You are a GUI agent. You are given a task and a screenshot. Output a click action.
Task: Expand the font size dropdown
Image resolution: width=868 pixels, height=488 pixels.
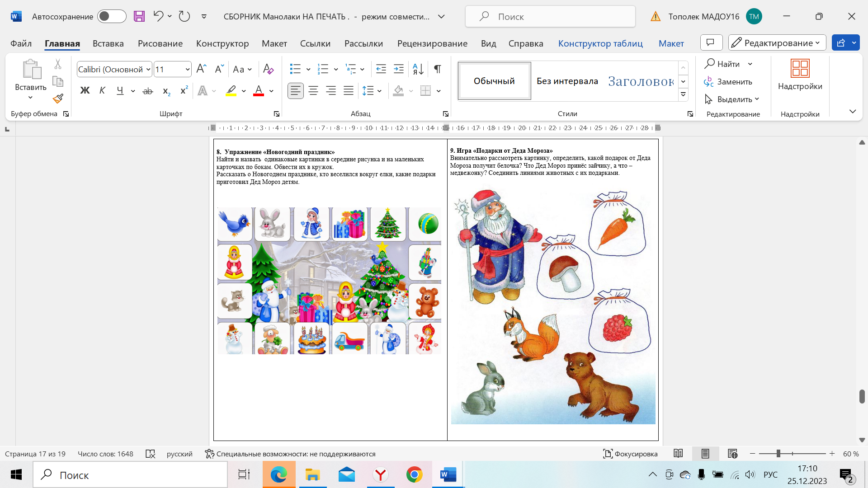click(187, 69)
